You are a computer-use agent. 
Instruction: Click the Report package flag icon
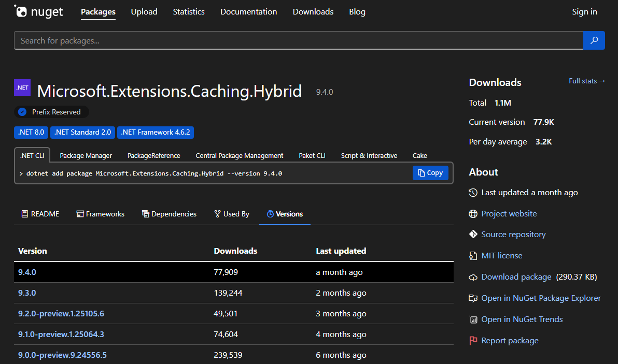(x=473, y=341)
